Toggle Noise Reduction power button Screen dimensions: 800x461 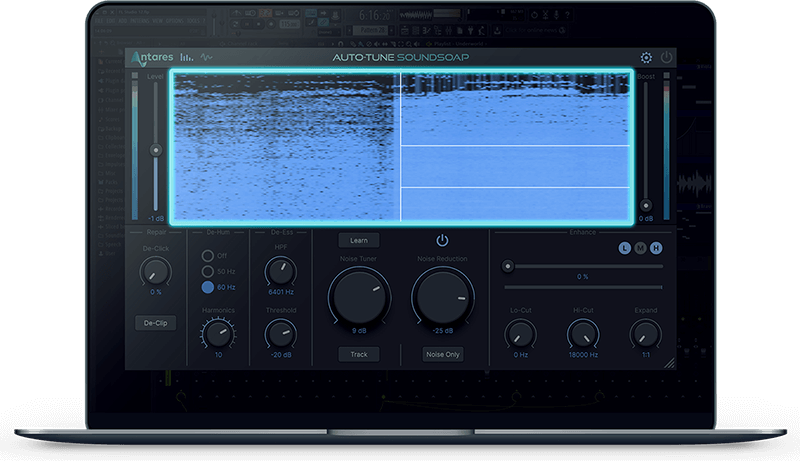(442, 240)
